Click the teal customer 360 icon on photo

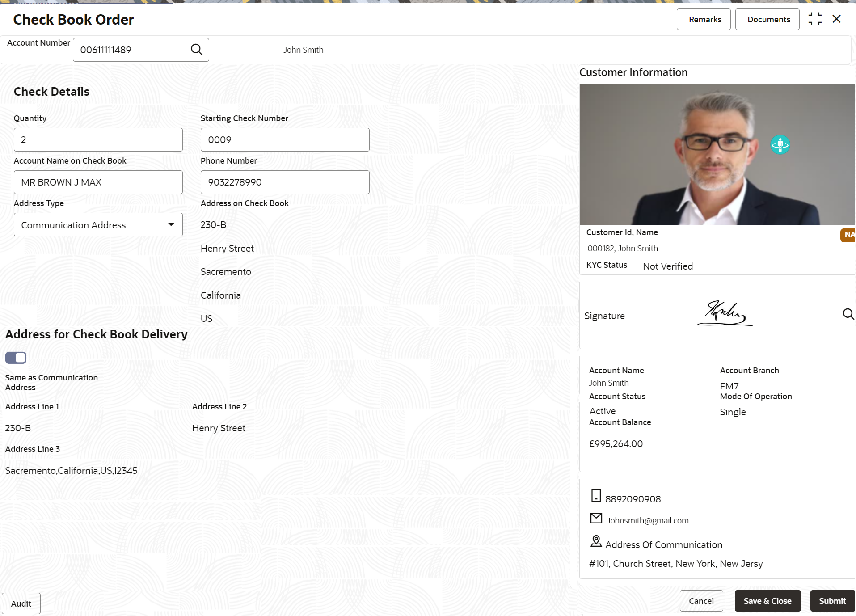tap(780, 144)
